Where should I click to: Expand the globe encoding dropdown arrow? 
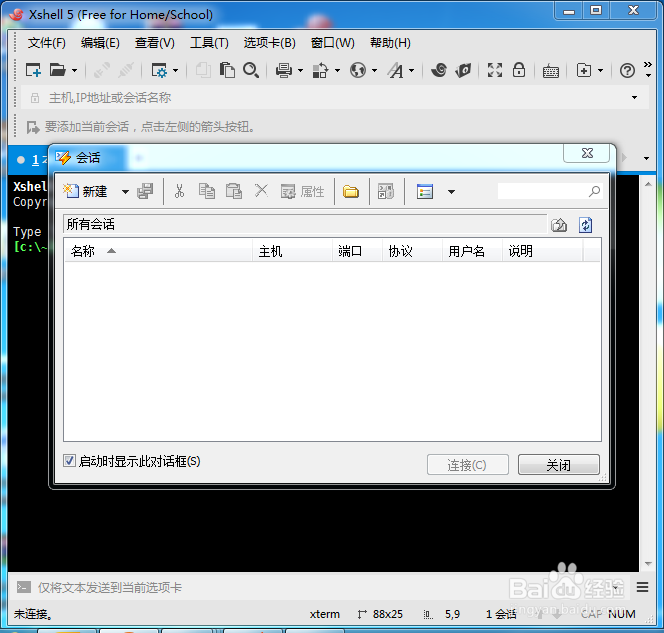(374, 71)
